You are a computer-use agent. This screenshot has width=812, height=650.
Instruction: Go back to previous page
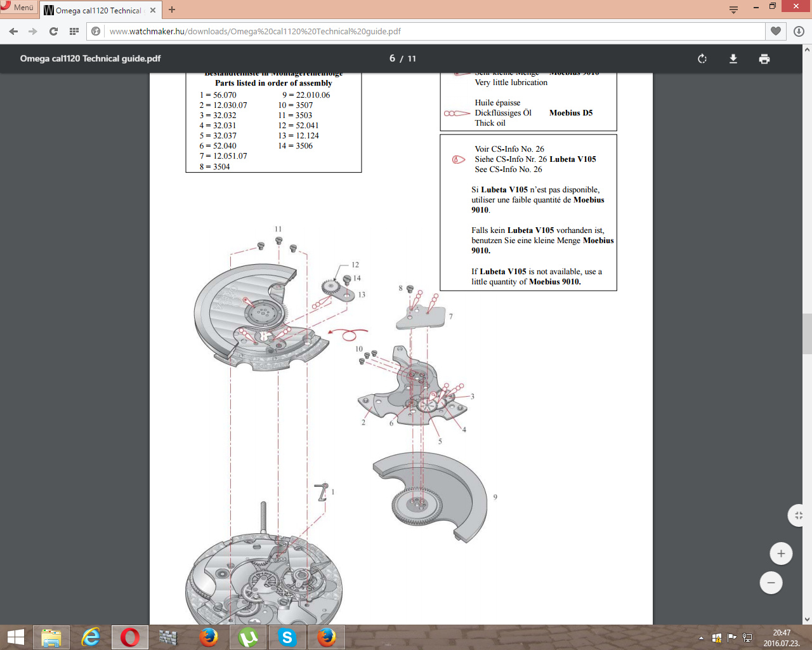pos(13,31)
